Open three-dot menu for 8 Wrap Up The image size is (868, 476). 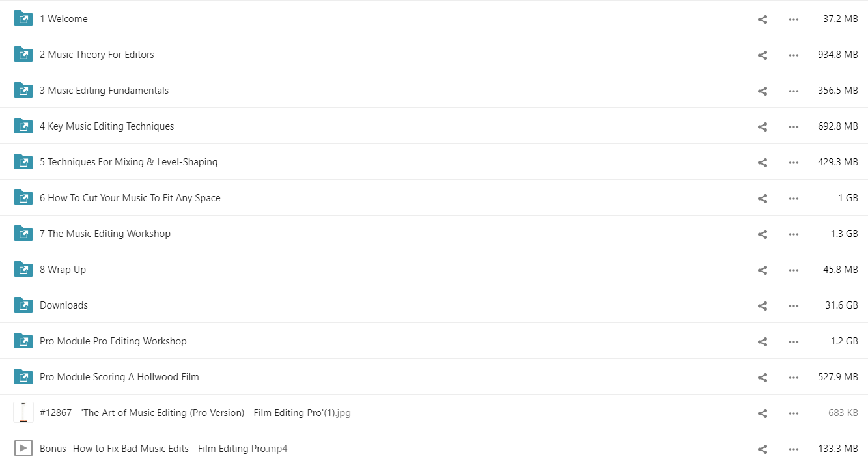click(x=793, y=270)
